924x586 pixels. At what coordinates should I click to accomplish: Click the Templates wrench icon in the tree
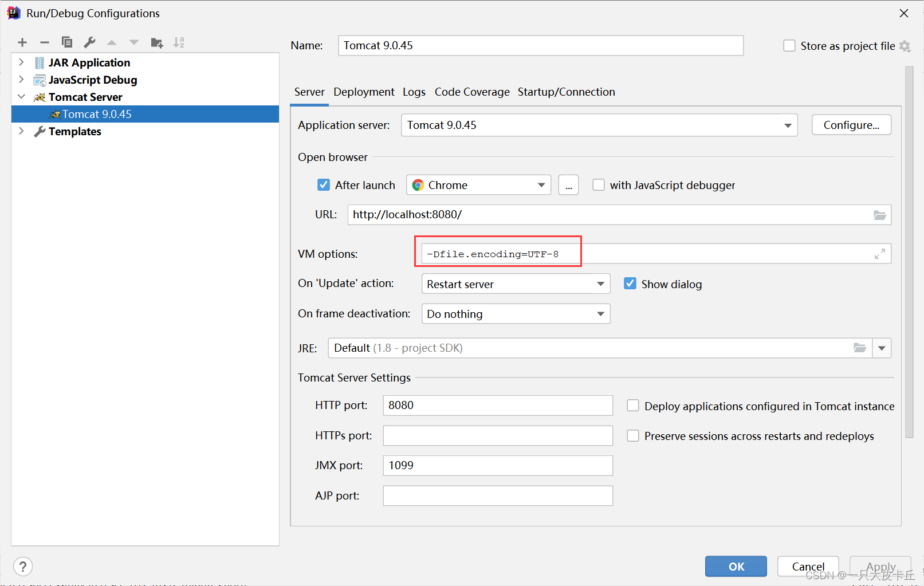click(x=40, y=132)
